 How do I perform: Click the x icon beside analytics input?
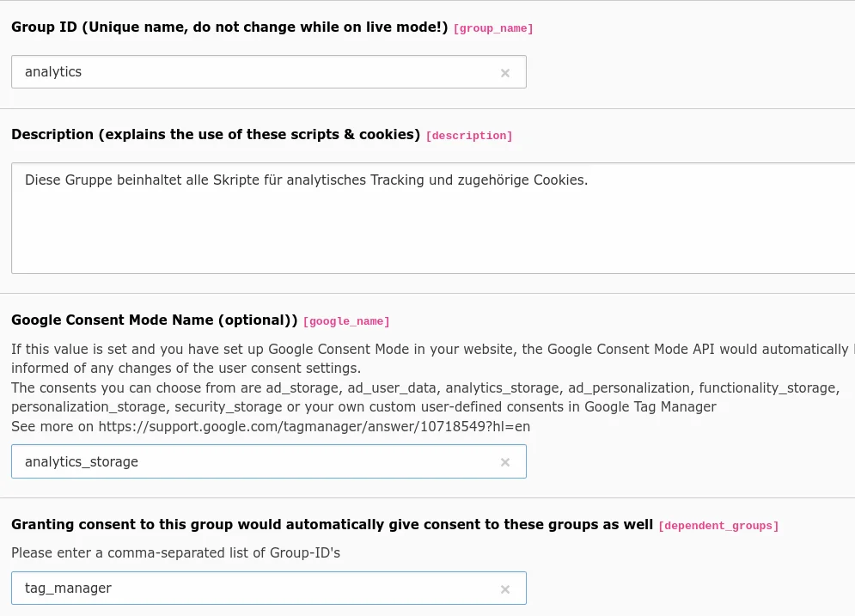(x=505, y=72)
